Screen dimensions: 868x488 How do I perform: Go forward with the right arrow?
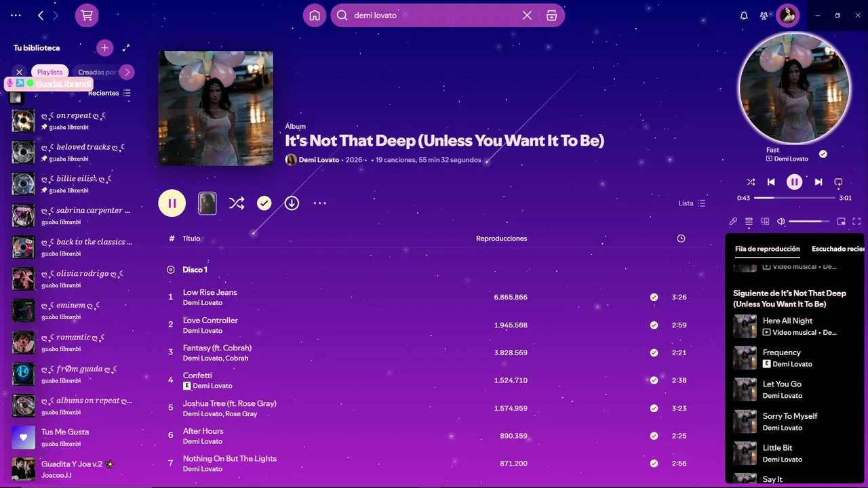(56, 15)
